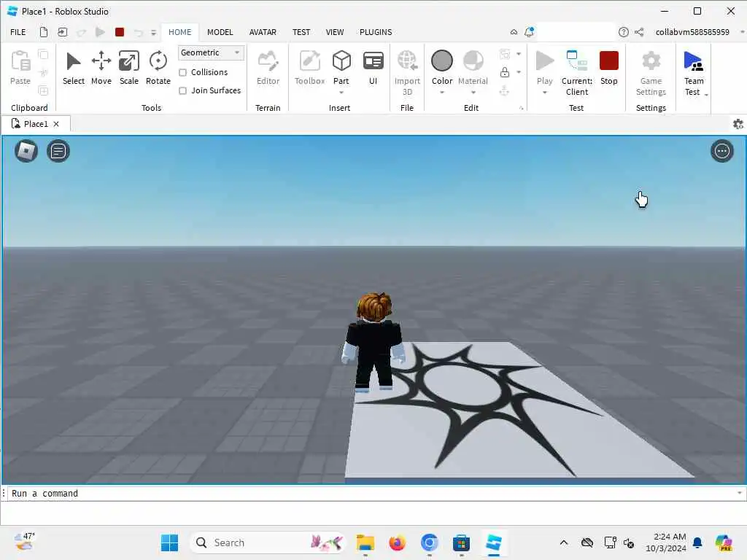Open the quick access toolbar customize arrow
The height and width of the screenshot is (560, 747).
coord(153,32)
